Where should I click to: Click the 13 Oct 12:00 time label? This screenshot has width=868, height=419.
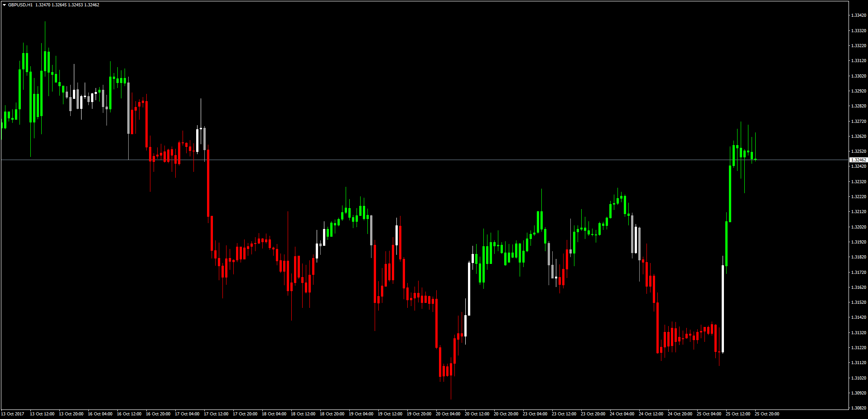point(42,414)
